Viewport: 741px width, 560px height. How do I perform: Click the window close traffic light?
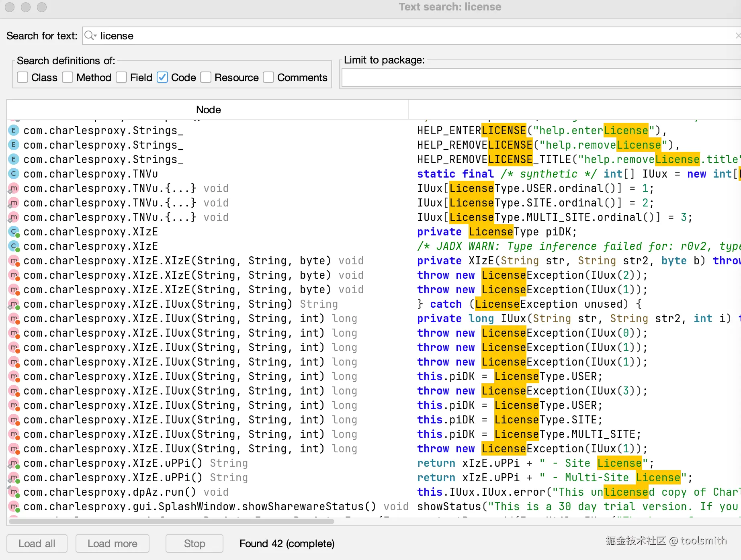point(10,7)
